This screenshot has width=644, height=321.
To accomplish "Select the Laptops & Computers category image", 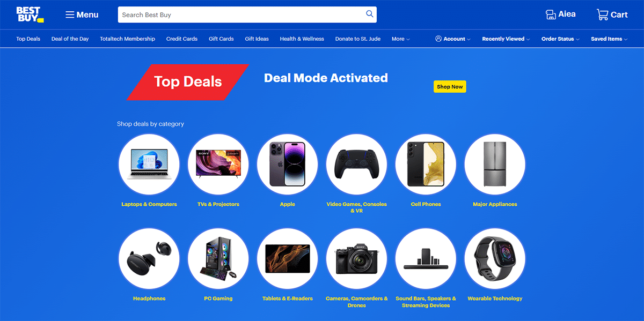I will tap(149, 164).
